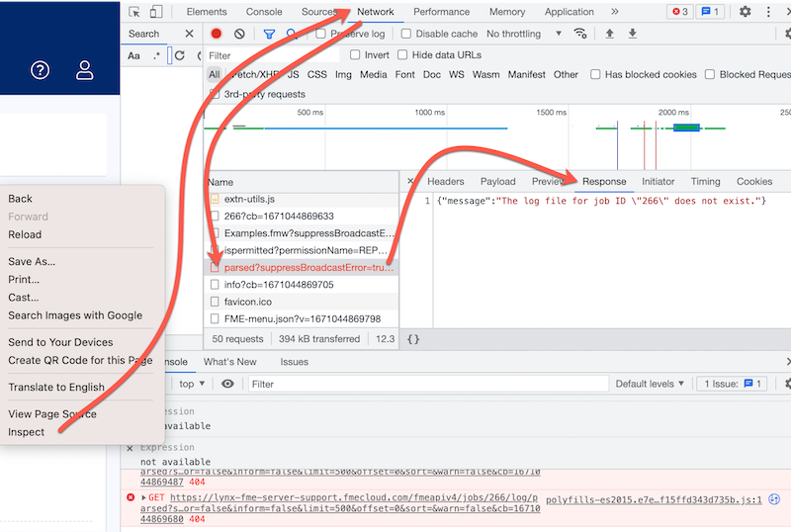Screen dimensions: 791x532
Task: Click the red errors count badge
Action: 680,12
